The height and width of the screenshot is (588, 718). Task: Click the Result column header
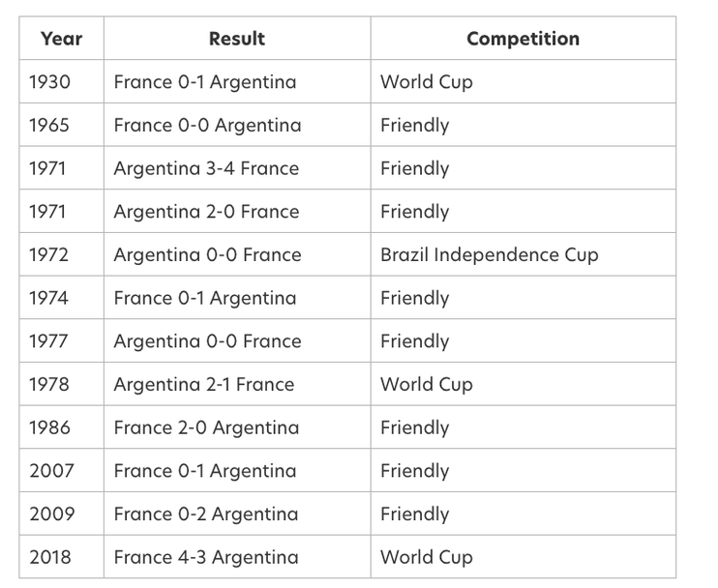(236, 39)
